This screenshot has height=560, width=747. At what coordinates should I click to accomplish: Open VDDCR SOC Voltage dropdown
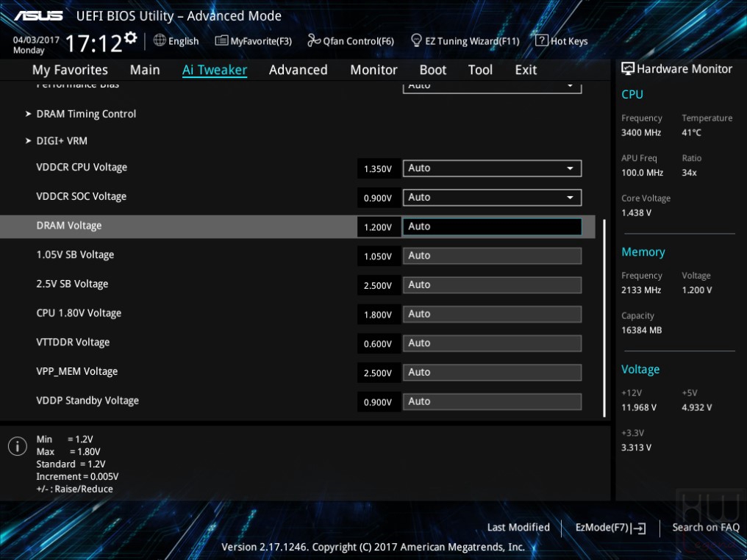click(x=492, y=197)
